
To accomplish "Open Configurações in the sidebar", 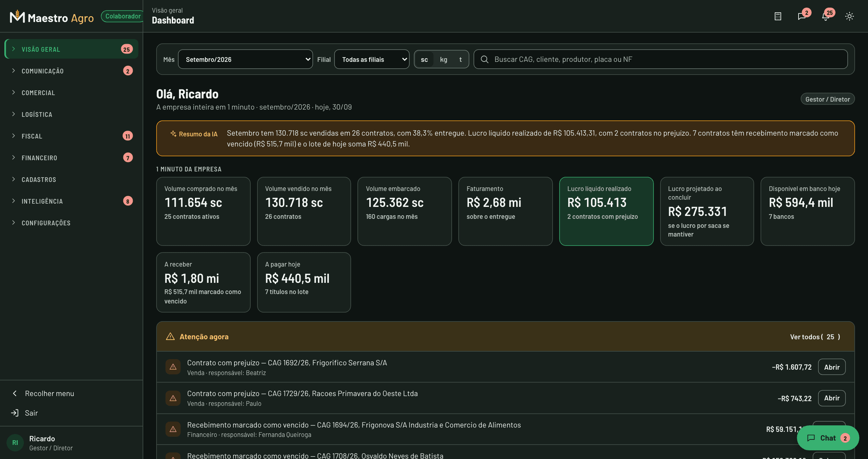I will point(72,223).
